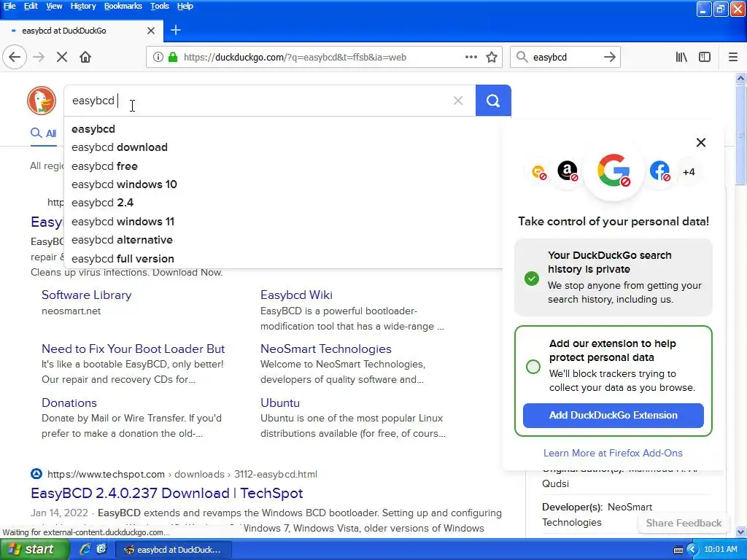
Task: Click the green search history checkmark
Action: (x=532, y=278)
